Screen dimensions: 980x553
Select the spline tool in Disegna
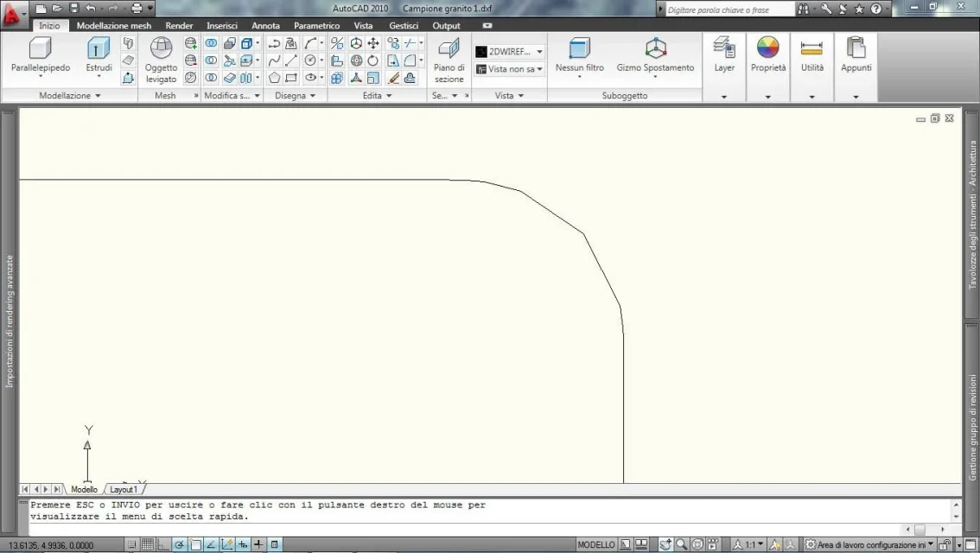pos(274,60)
